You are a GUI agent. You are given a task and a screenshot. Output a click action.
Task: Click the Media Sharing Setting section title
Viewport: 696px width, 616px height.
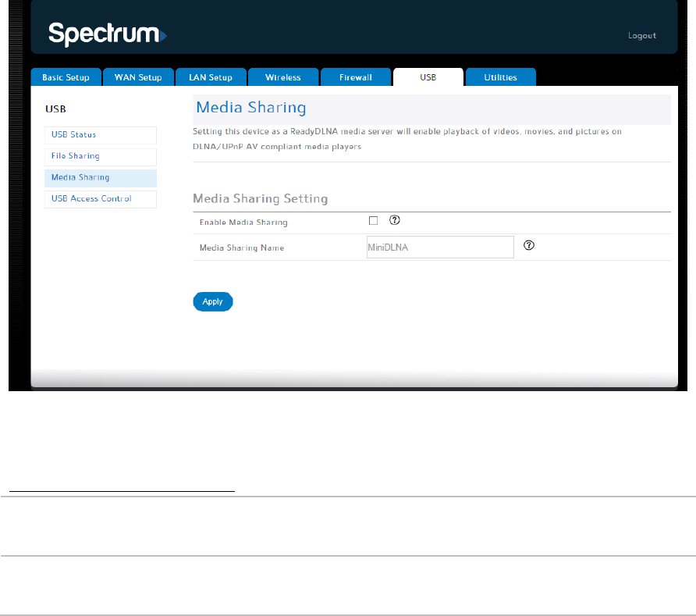(x=261, y=198)
